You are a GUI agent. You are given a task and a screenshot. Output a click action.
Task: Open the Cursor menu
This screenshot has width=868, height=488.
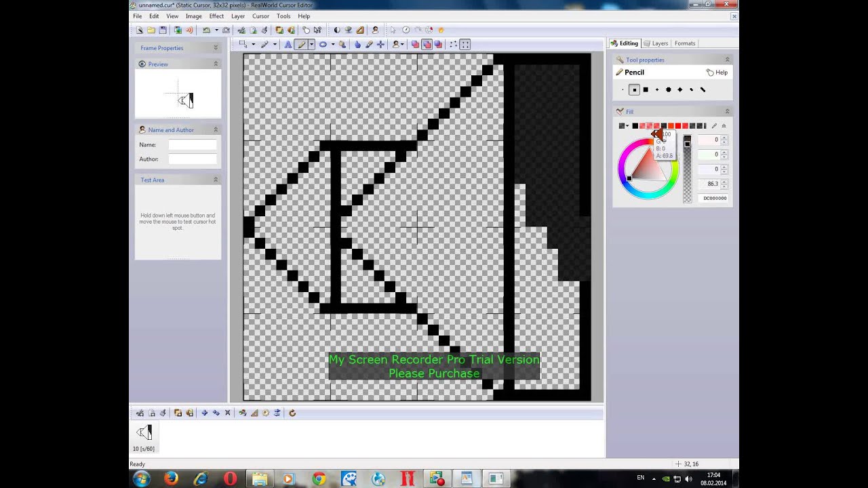tap(260, 16)
